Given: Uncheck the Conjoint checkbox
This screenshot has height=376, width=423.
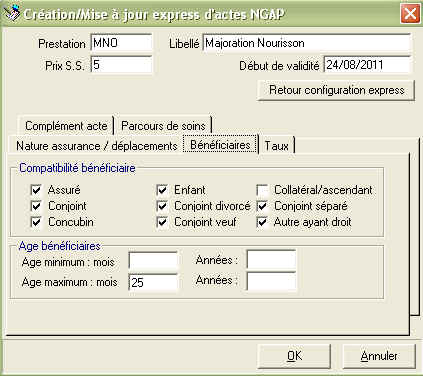Looking at the screenshot, I should pyautogui.click(x=36, y=206).
